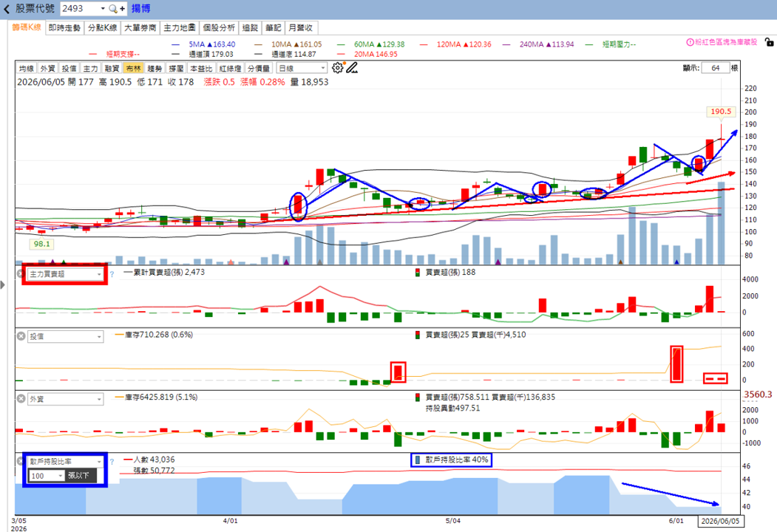
Task: Expand the 主力買賣超 indicator dropdown
Action: point(65,274)
